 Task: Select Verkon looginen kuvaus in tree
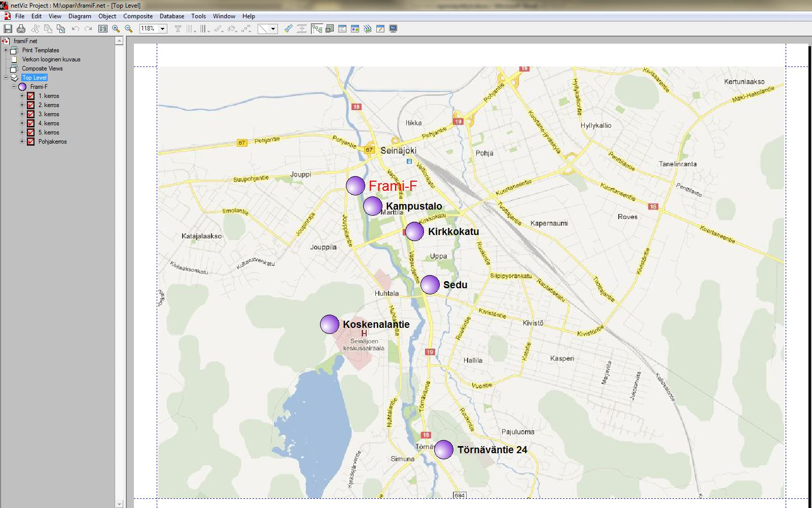coord(51,59)
